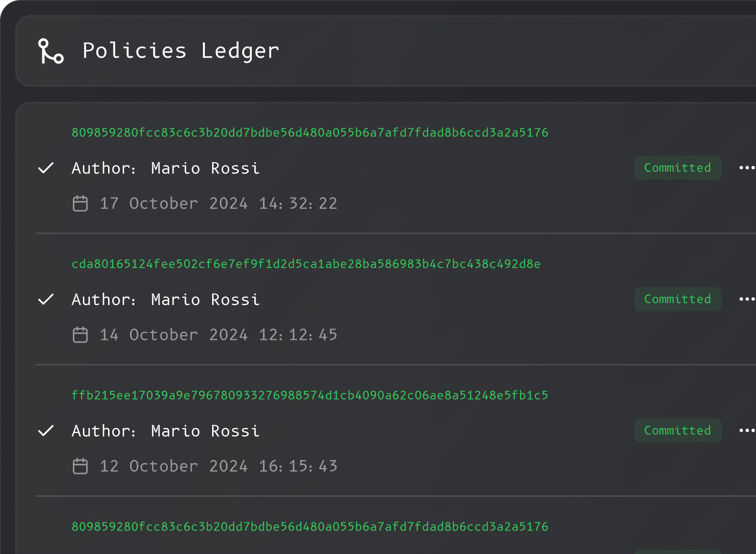Click the Committed badge for the 17 October entry
756x554 pixels.
tap(678, 168)
